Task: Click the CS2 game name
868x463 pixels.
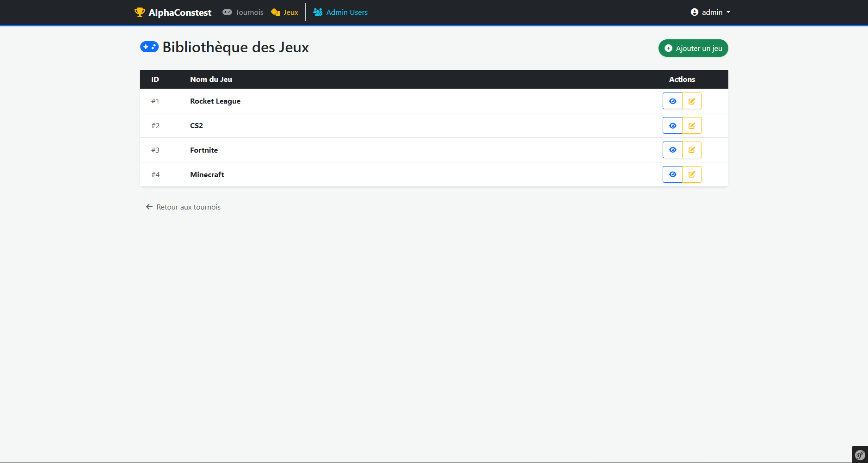Action: point(197,125)
